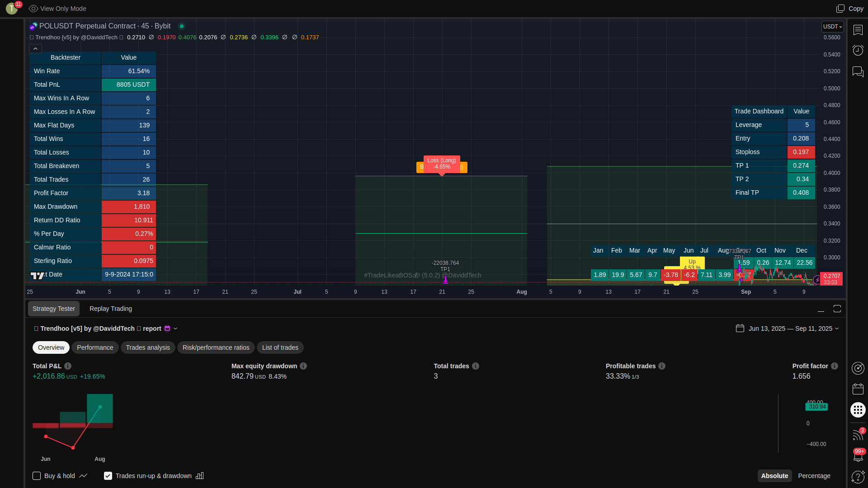
Task: Open the Replay Trading tab
Action: tap(111, 309)
